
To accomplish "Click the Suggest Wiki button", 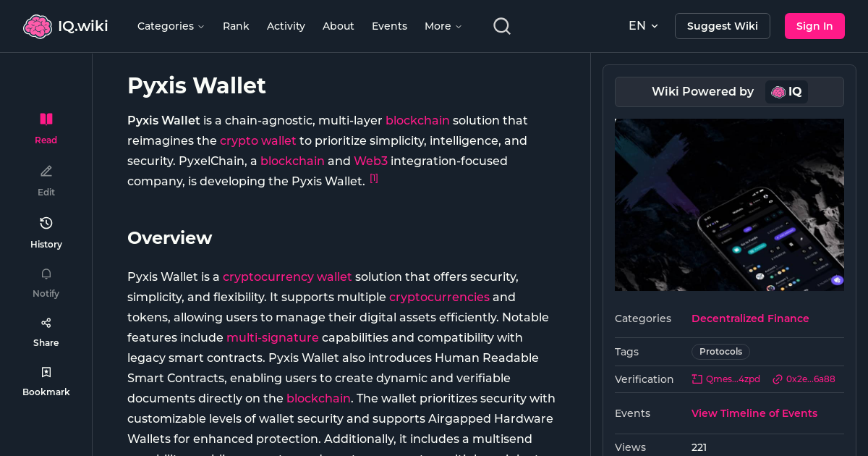I will tap(722, 25).
